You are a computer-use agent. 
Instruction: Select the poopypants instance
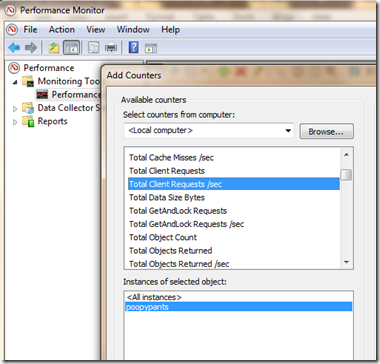[x=238, y=307]
